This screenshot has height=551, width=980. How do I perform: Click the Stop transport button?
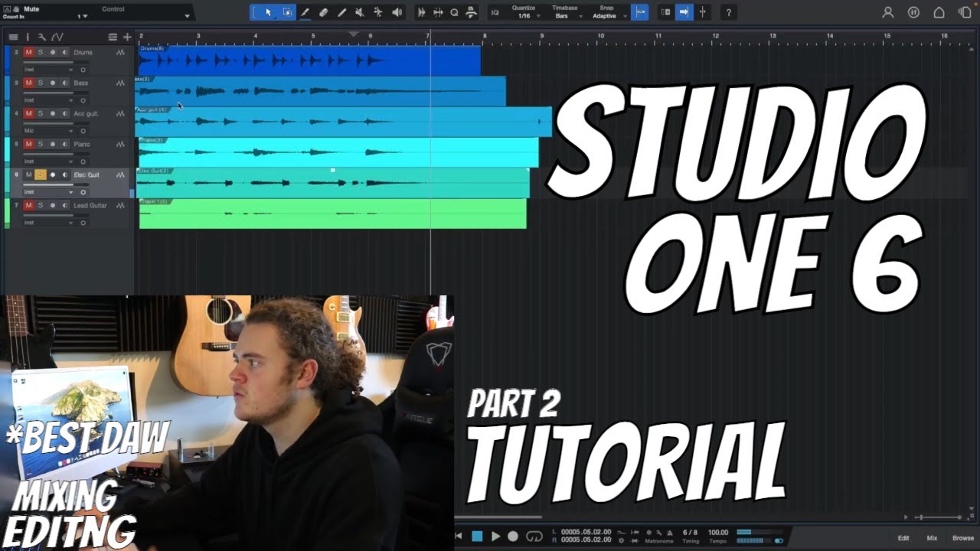(478, 536)
